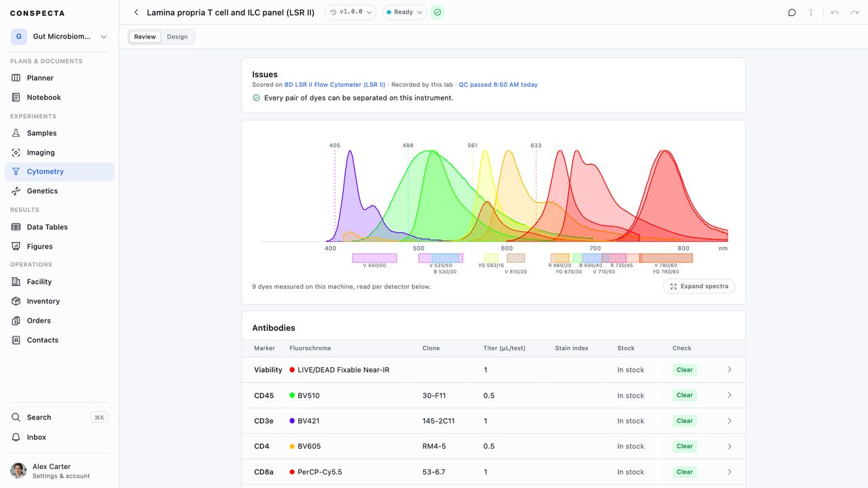868x488 pixels.
Task: Open Data Tables in the sidebar
Action: pyautogui.click(x=60, y=227)
